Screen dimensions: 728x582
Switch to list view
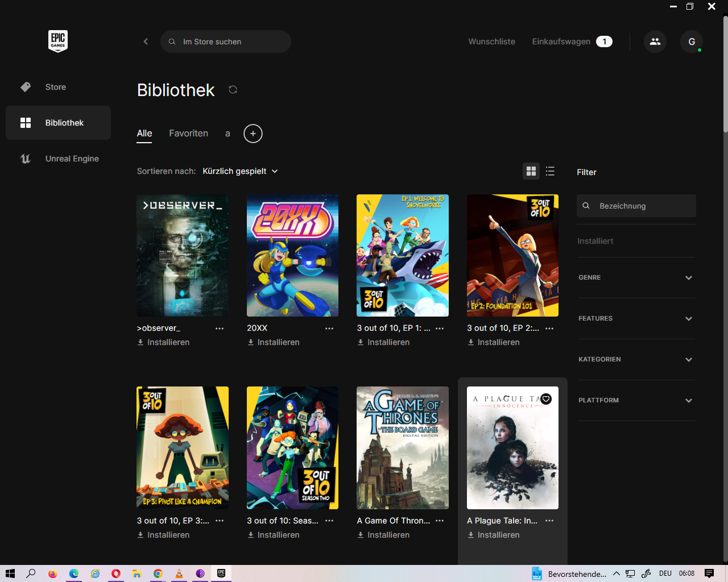point(550,171)
